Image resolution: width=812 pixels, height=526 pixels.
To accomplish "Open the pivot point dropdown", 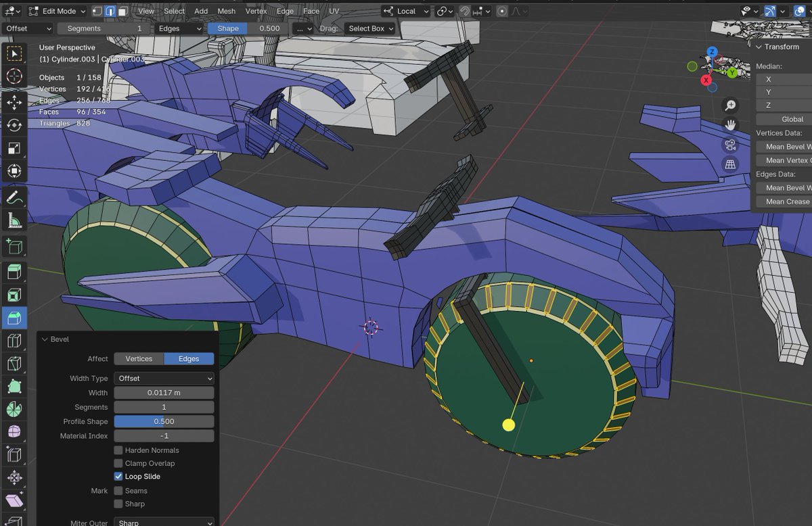I will pos(445,11).
